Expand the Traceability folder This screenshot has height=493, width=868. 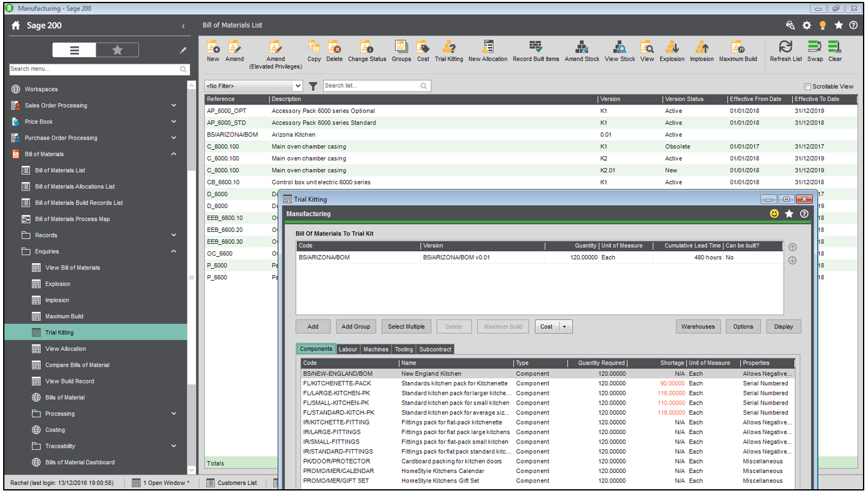coord(173,446)
